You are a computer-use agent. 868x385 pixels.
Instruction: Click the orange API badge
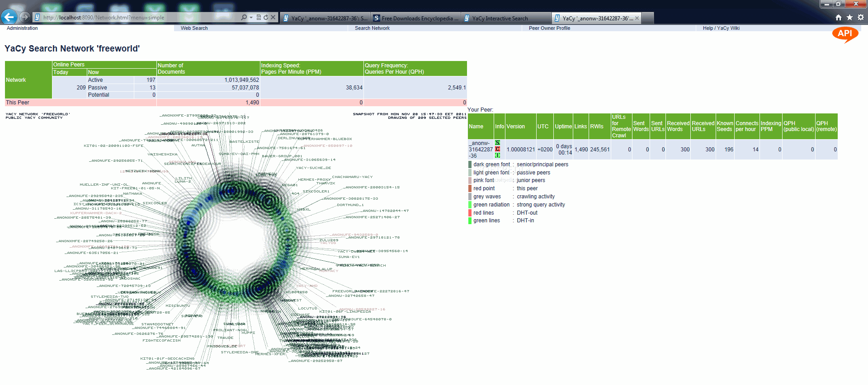click(x=845, y=34)
